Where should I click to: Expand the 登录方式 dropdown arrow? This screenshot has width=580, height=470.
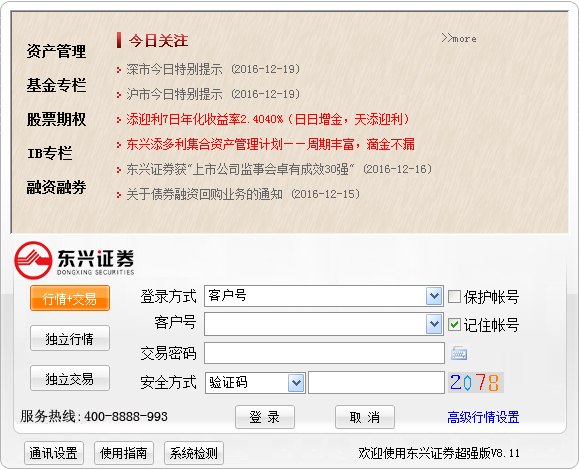tap(434, 296)
